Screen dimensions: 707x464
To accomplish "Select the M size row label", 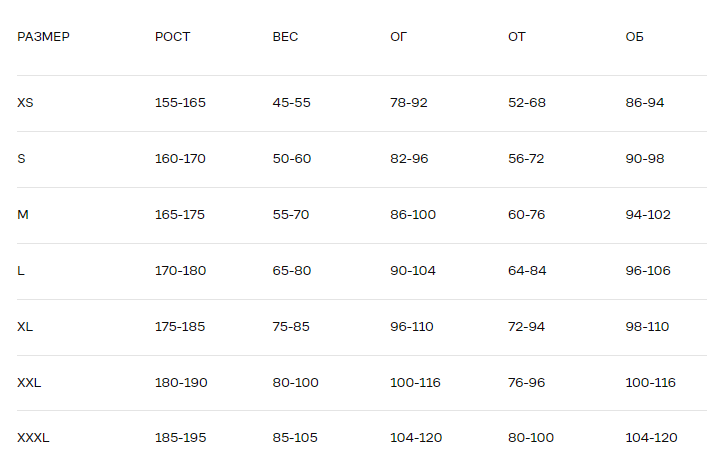I will point(22,215).
